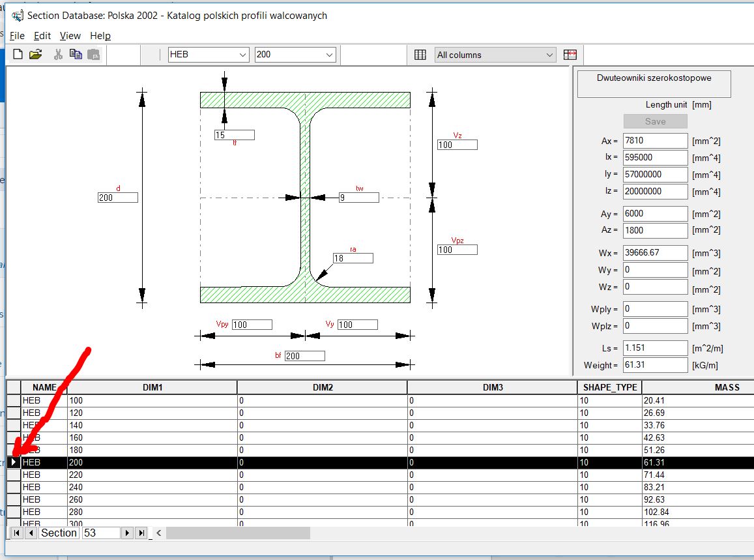Click mass cell 51.26
Viewport: 754px width, 560px height.
(698, 450)
